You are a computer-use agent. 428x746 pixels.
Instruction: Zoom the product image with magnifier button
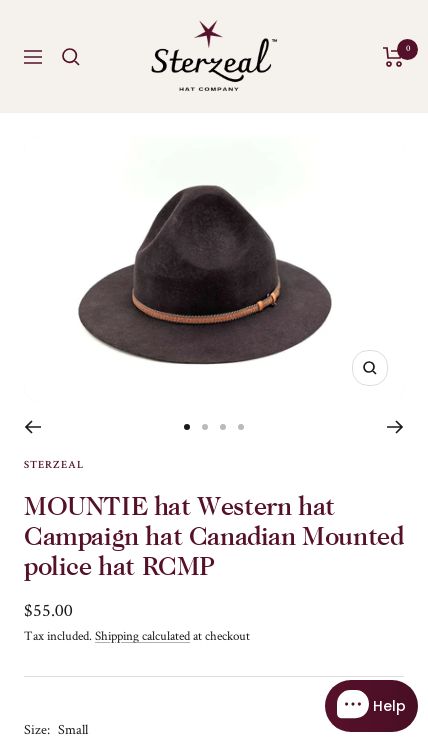(x=370, y=368)
